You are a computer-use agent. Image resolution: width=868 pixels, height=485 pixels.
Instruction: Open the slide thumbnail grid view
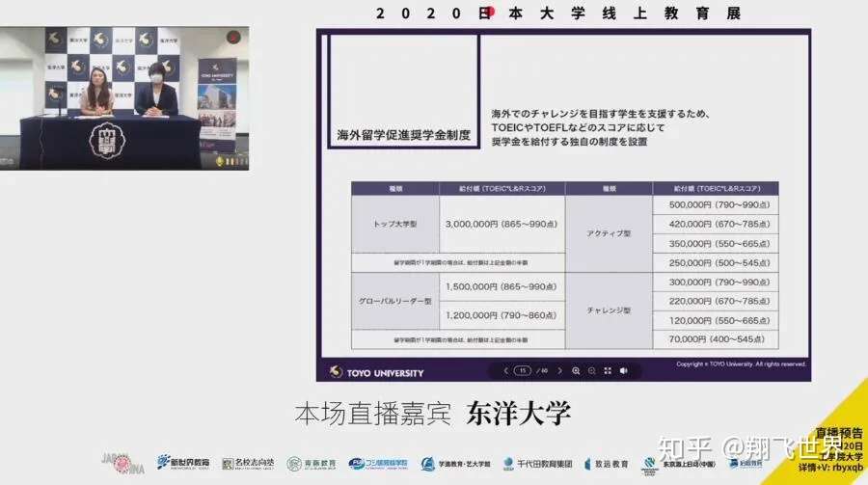click(x=608, y=371)
